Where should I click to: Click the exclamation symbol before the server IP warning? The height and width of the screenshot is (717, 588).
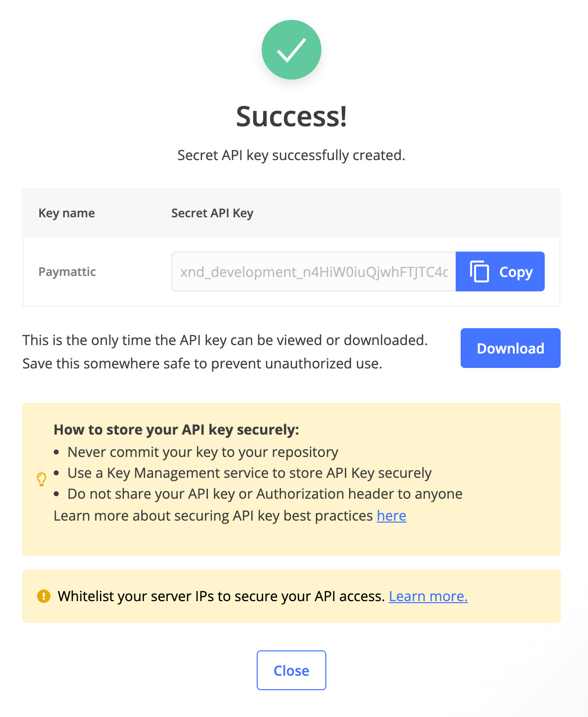(43, 596)
